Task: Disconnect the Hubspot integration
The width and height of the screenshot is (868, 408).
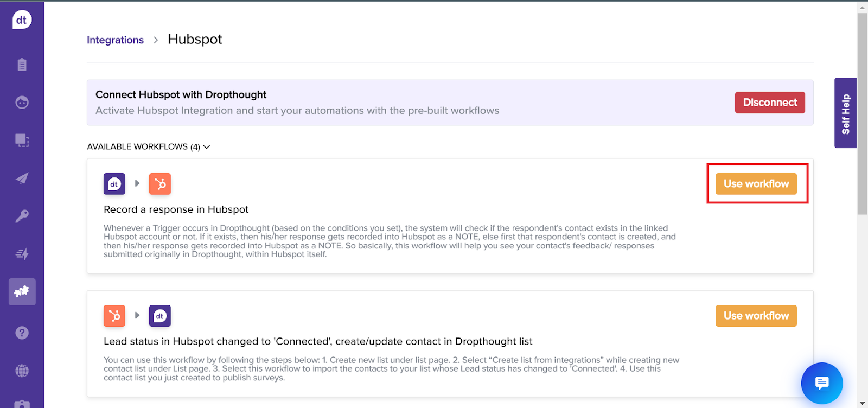Action: tap(770, 103)
